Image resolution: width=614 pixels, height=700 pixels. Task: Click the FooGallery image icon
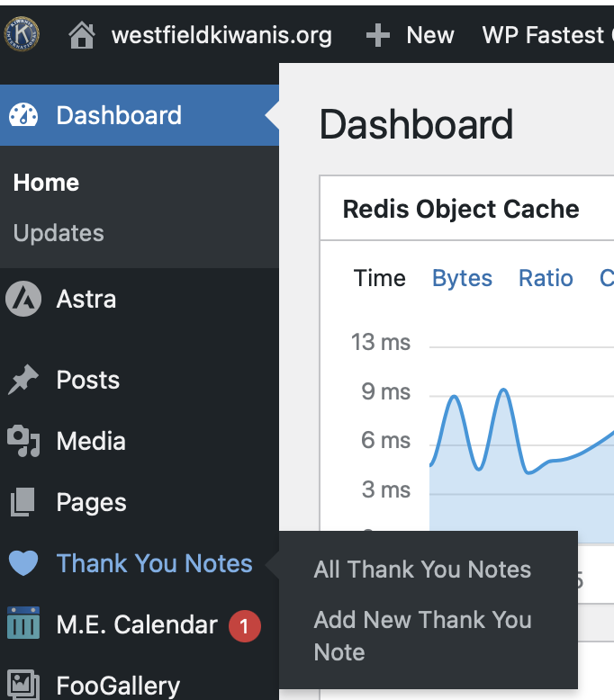pos(23,684)
